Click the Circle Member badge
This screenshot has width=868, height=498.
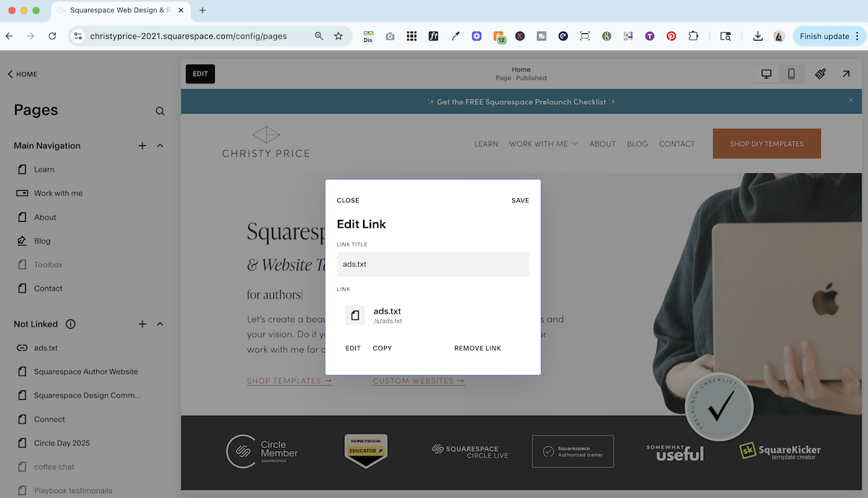click(262, 452)
